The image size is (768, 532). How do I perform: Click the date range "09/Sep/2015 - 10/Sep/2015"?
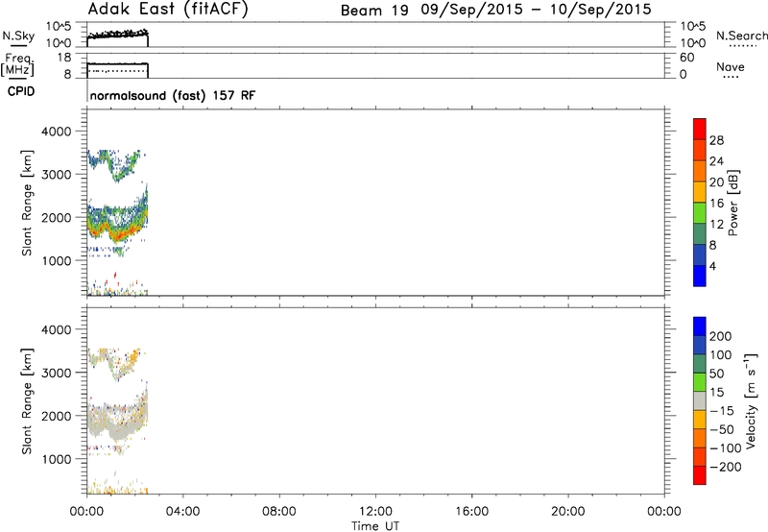[x=537, y=10]
